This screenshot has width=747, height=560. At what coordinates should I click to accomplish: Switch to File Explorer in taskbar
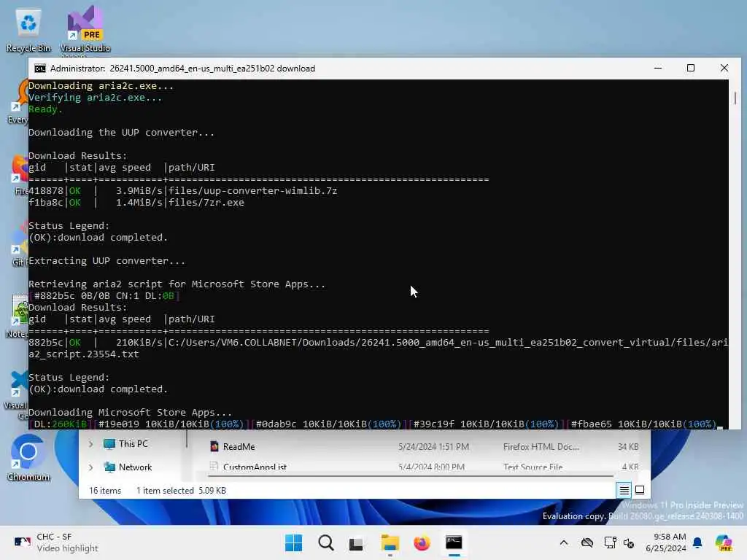pos(390,542)
